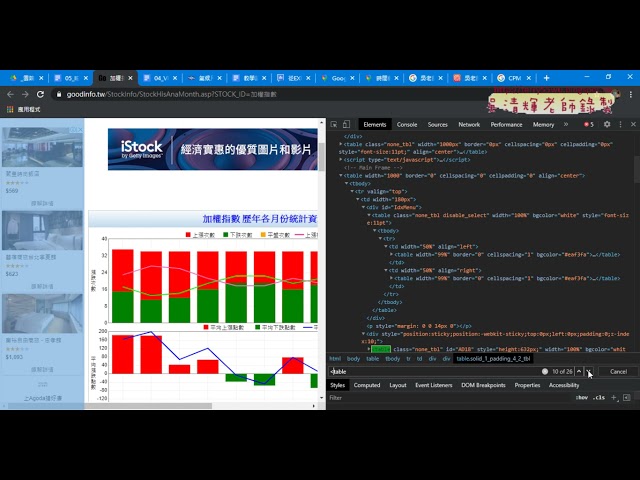Open the Computed styles pane

(367, 385)
